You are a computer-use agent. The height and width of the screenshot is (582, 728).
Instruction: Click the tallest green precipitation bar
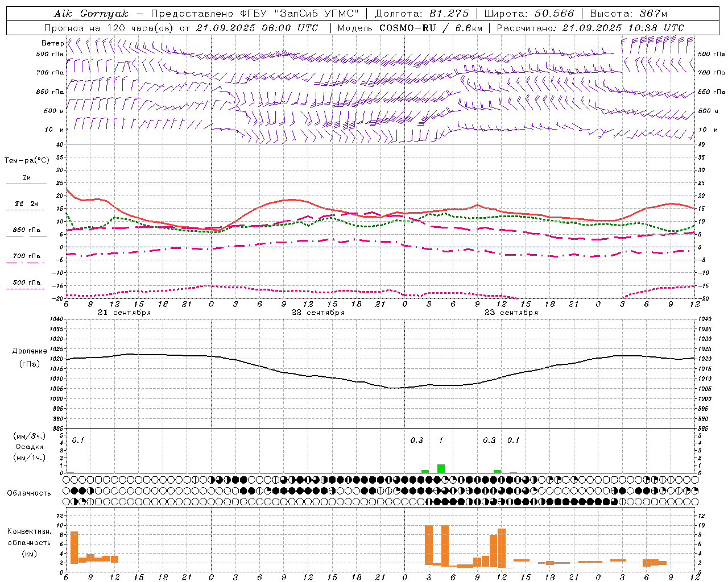[441, 469]
